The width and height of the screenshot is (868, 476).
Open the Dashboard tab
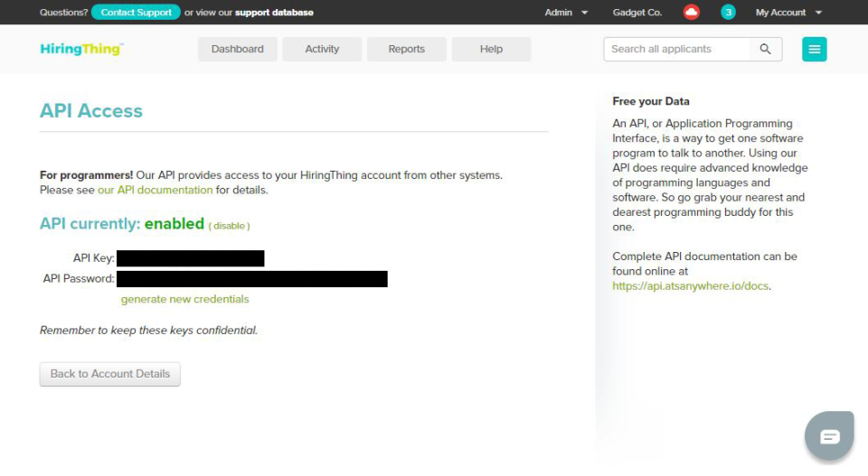click(x=238, y=50)
